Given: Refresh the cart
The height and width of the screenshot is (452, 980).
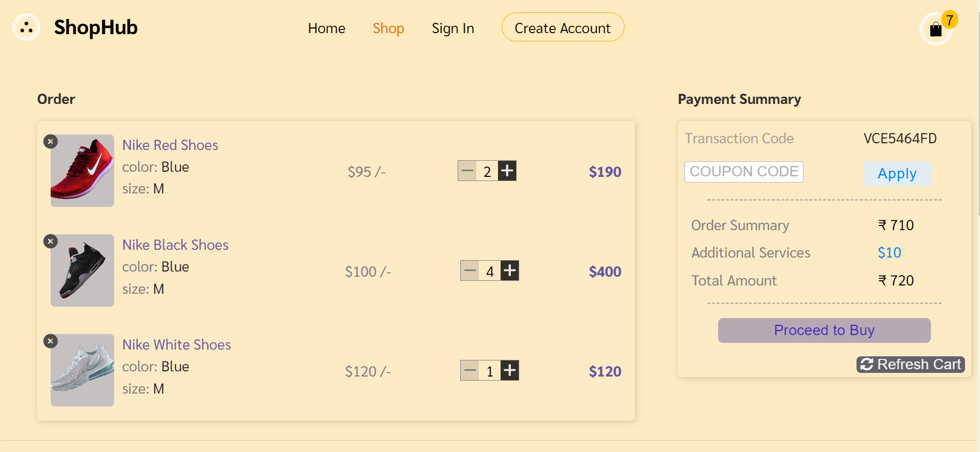Looking at the screenshot, I should tap(910, 364).
